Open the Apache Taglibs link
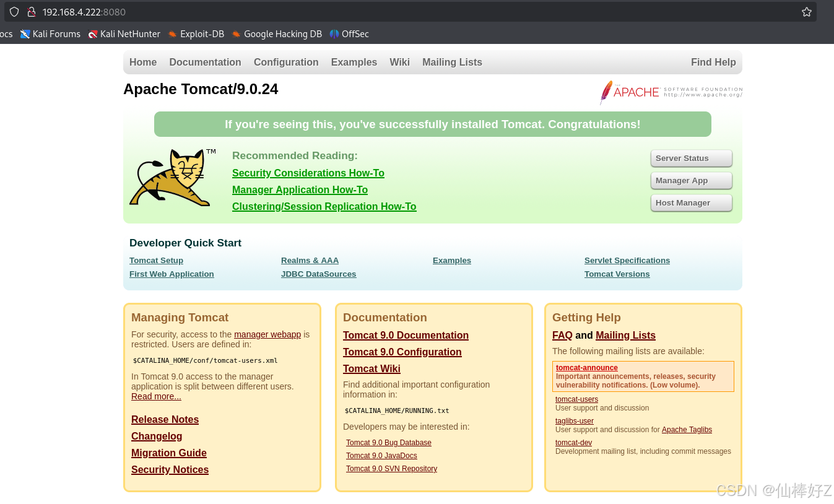The width and height of the screenshot is (834, 504). [687, 430]
